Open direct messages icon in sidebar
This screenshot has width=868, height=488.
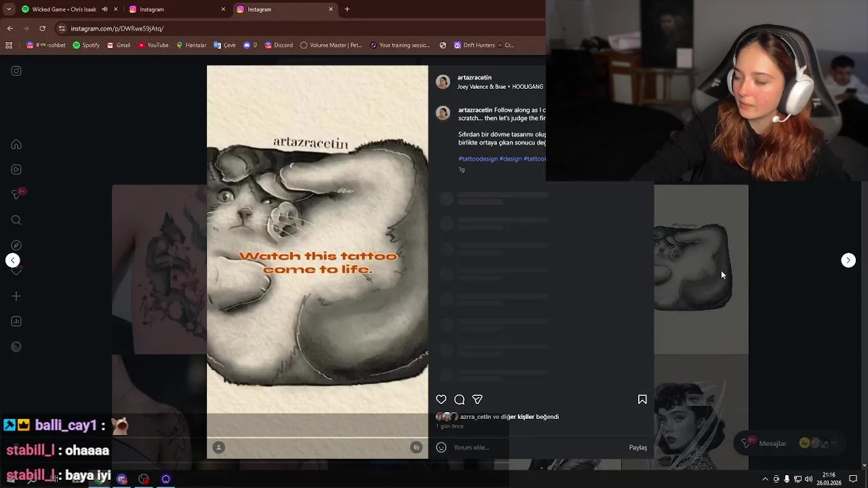[16, 195]
